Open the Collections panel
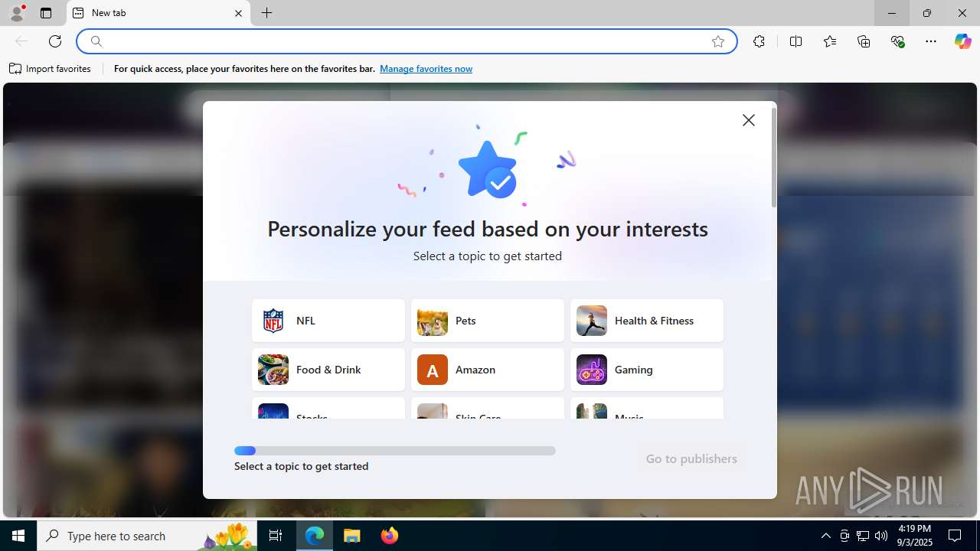 [x=864, y=41]
